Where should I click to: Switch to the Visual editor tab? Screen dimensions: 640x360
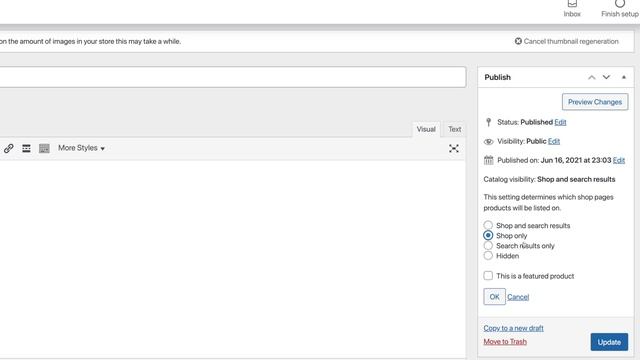coord(426,129)
